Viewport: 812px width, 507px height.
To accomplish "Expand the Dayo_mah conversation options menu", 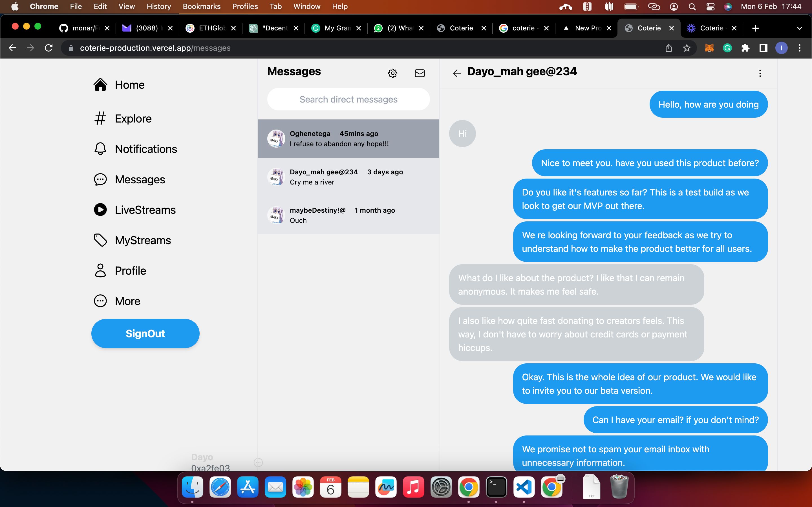I will pyautogui.click(x=759, y=73).
